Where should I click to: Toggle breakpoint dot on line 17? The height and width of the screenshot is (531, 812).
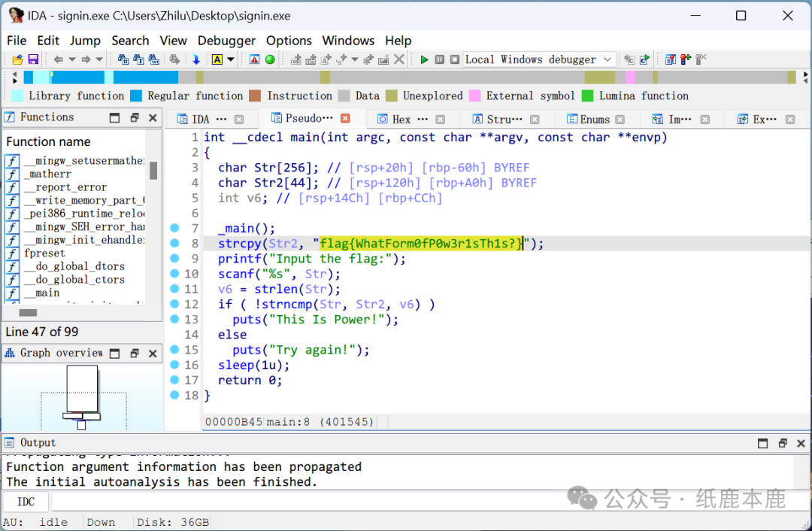[x=174, y=380]
